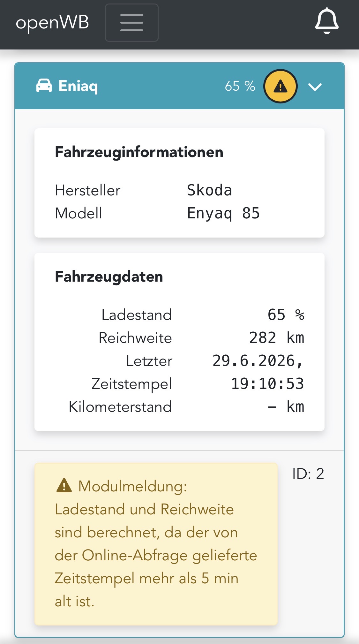Viewport: 359px width, 644px height.
Task: Open the hamburger navigation menu
Action: [131, 23]
